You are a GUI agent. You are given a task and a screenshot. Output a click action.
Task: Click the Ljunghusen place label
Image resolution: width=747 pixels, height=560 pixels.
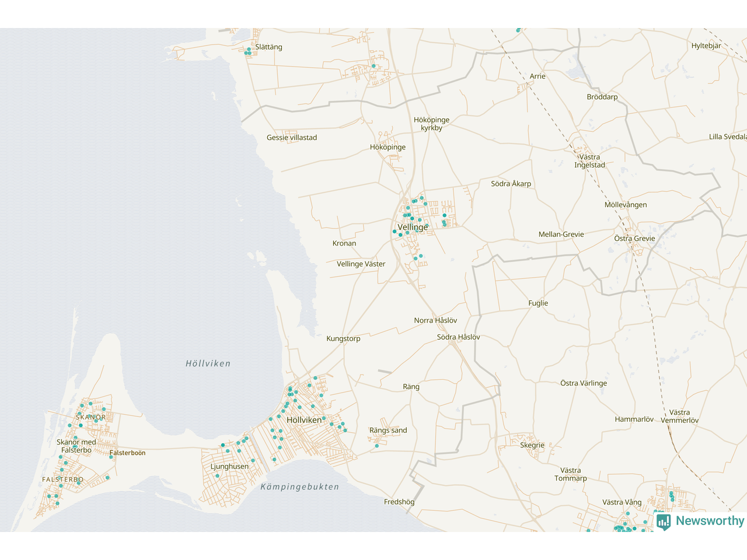[x=229, y=467]
